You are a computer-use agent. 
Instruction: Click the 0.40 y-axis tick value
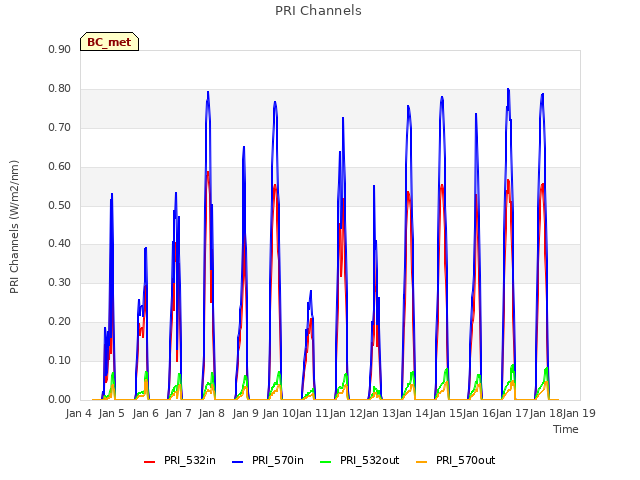click(60, 244)
